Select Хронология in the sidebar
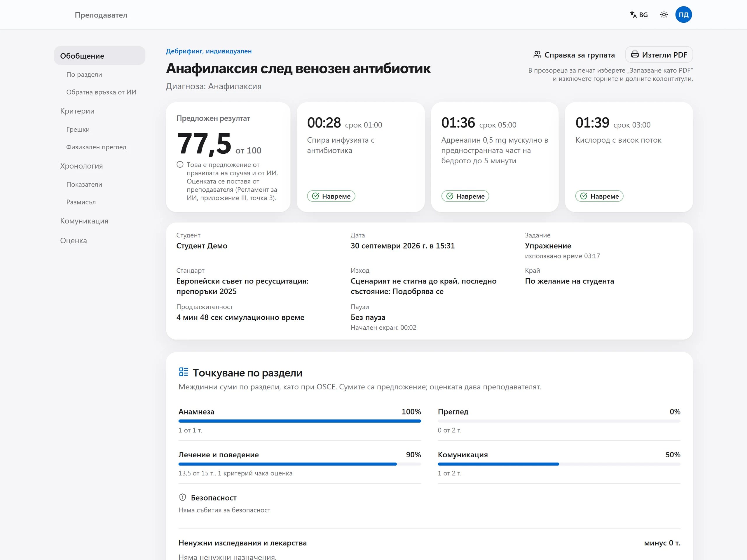Viewport: 747px width, 560px height. pyautogui.click(x=81, y=166)
